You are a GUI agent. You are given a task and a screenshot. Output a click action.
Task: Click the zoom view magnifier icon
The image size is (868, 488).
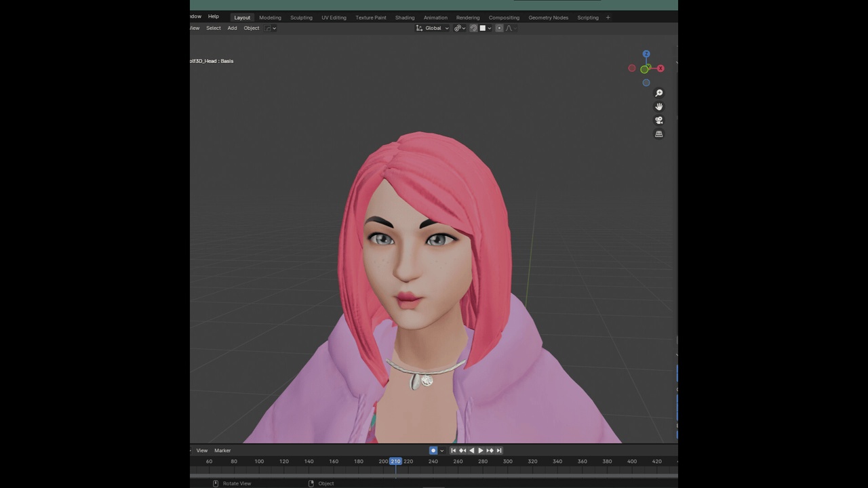tap(658, 93)
